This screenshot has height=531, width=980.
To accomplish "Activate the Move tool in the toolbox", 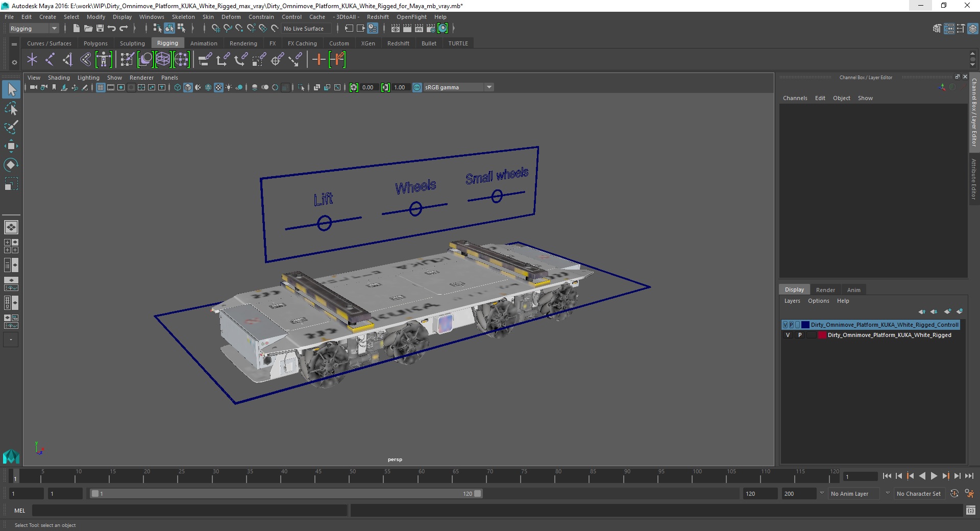I will (x=11, y=146).
